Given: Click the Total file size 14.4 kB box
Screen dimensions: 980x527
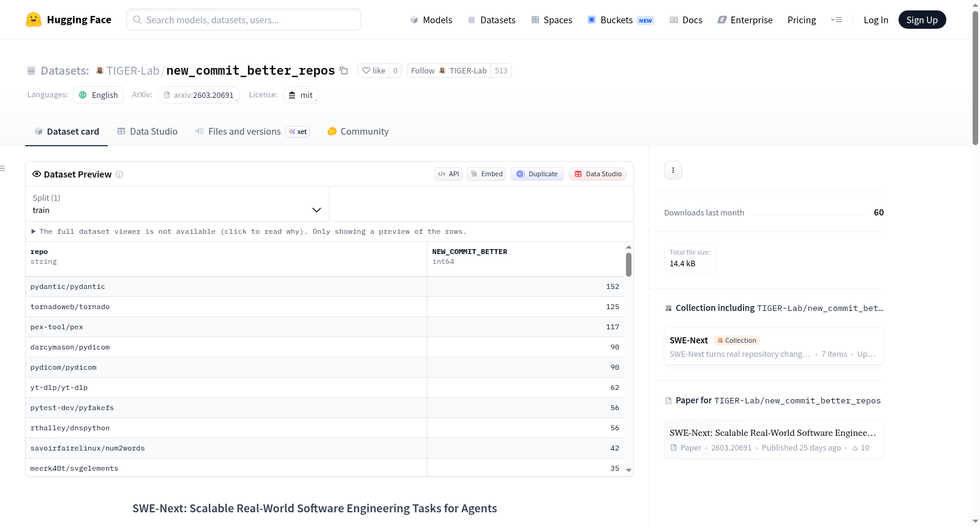Looking at the screenshot, I should point(690,258).
